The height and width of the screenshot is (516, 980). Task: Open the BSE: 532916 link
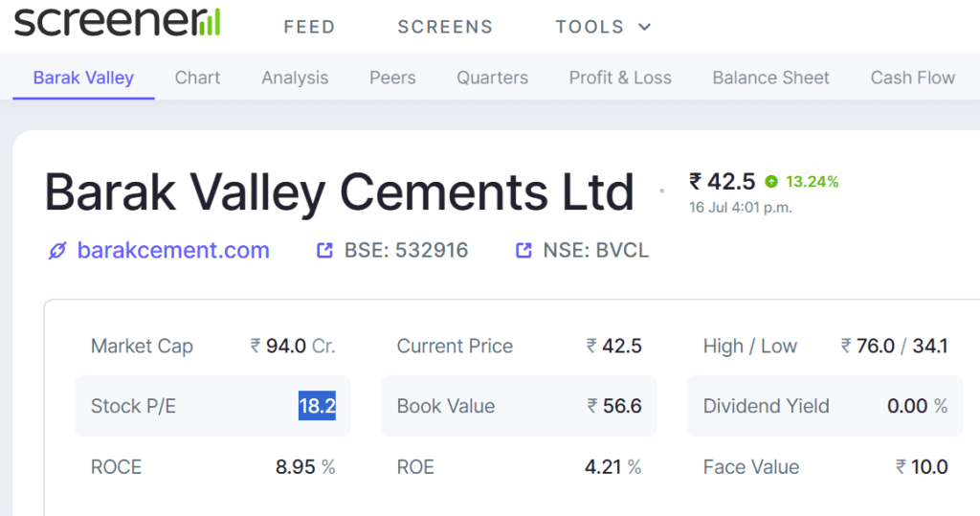pos(406,250)
